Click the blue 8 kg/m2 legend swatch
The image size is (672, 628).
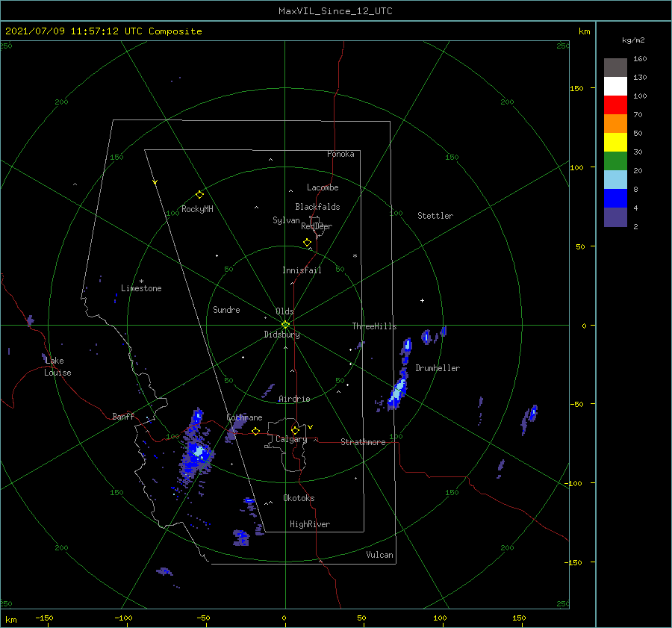coord(615,198)
